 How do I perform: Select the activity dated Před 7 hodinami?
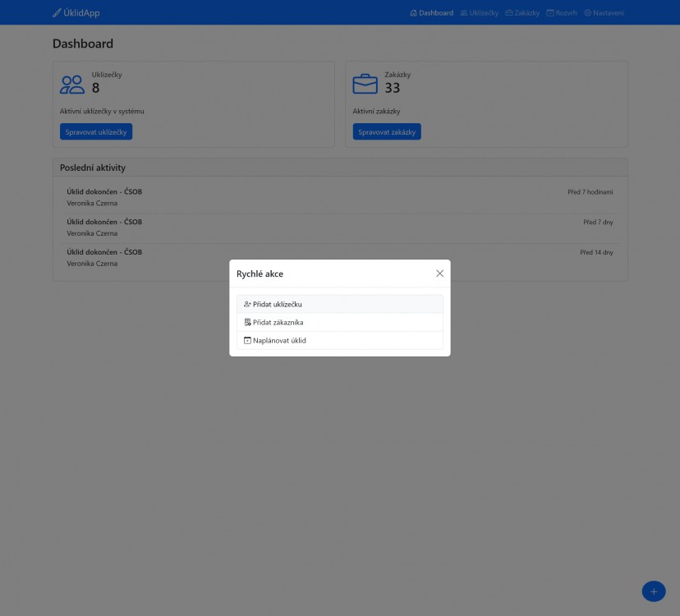click(x=339, y=197)
